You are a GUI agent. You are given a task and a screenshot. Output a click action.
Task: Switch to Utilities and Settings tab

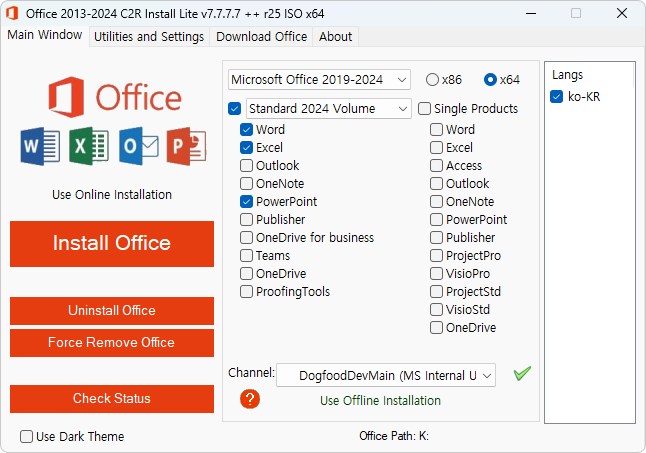pyautogui.click(x=149, y=37)
